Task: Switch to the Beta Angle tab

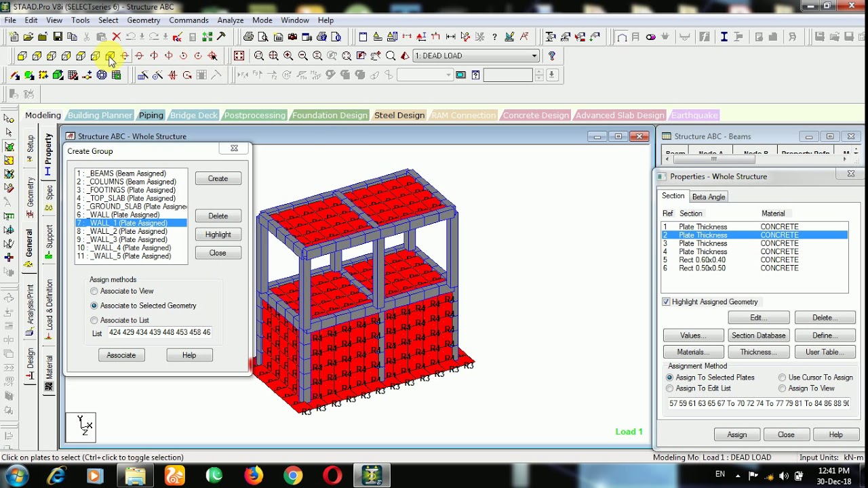Action: click(709, 197)
